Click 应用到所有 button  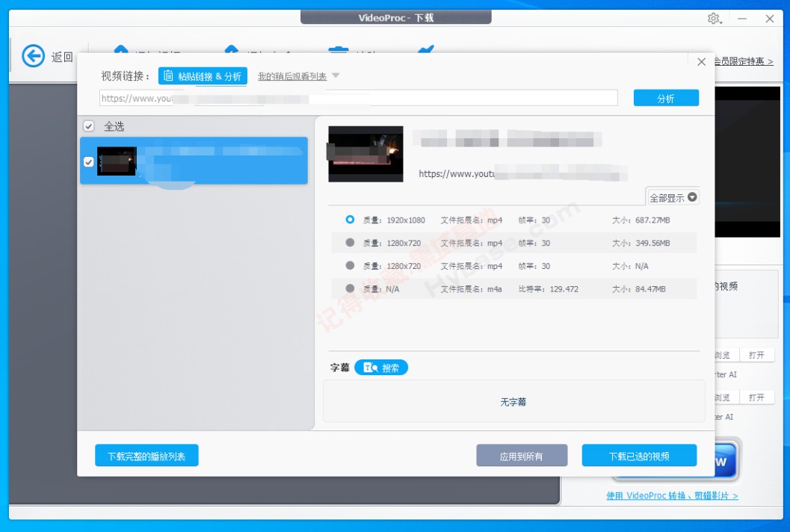tap(522, 456)
